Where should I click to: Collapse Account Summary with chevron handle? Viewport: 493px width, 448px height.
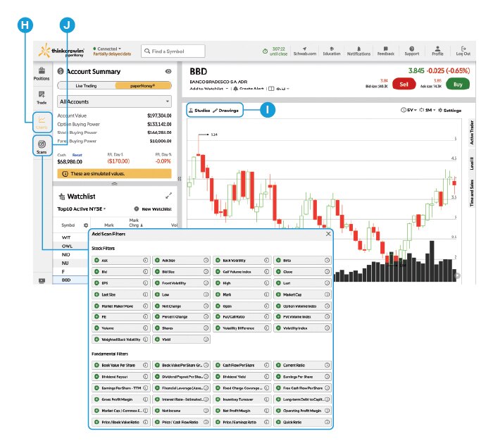(x=114, y=184)
